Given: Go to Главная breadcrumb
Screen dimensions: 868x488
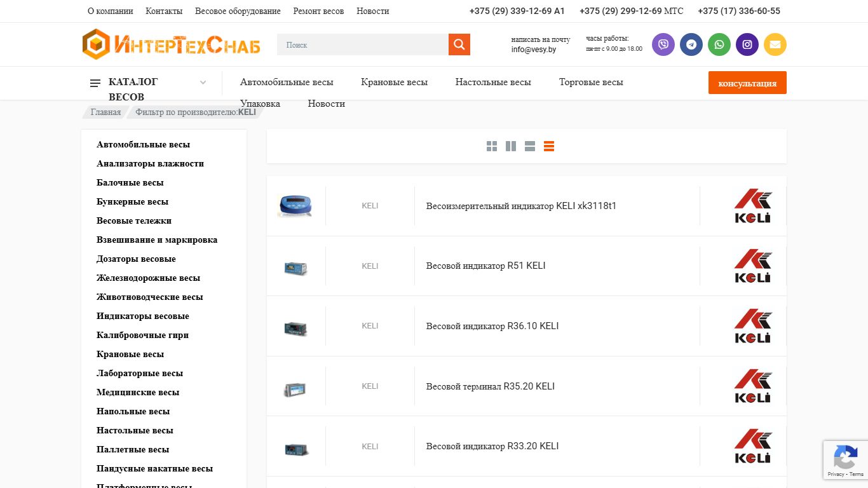Looking at the screenshot, I should click(x=105, y=112).
